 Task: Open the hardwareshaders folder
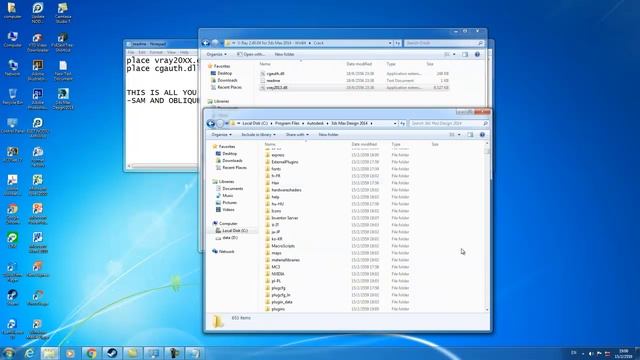286,190
